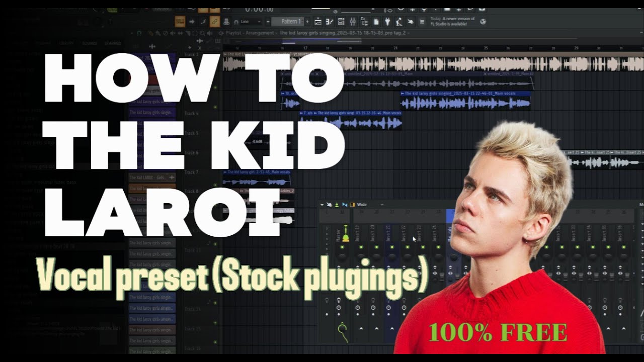The width and height of the screenshot is (644, 362).
Task: Click the blue mirror icon in mixer toolbar
Action: click(x=345, y=205)
